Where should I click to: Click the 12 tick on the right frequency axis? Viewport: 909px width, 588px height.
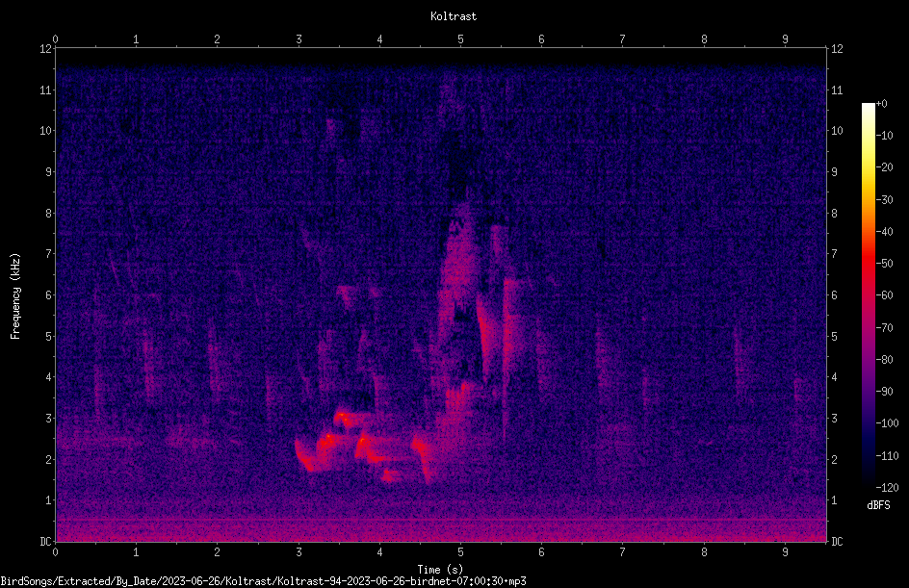(837, 49)
